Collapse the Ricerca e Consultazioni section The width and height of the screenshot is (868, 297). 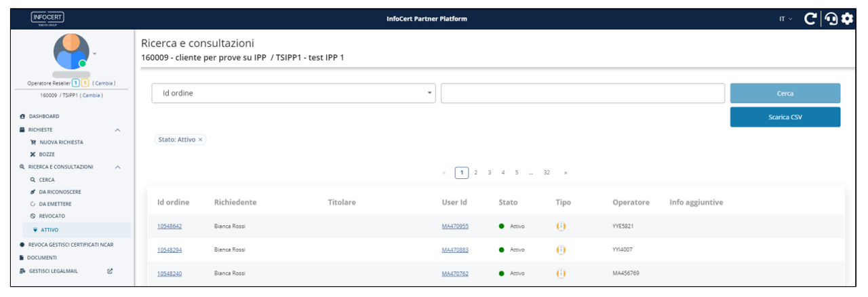pyautogui.click(x=118, y=167)
